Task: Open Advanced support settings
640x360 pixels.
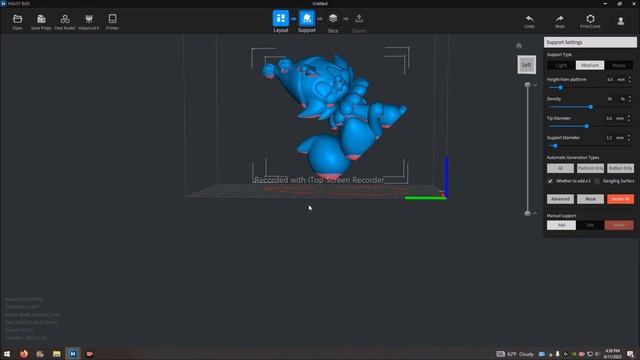Action: tap(560, 199)
